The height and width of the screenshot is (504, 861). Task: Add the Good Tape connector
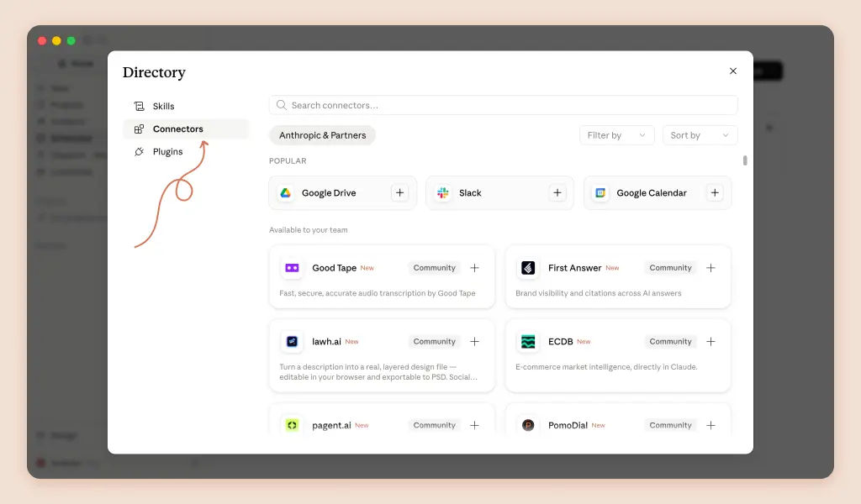pos(474,268)
